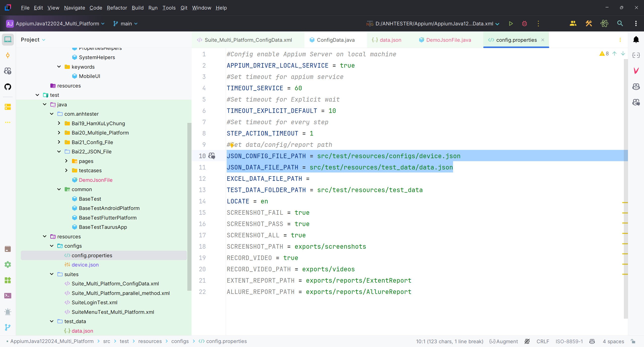The image size is (644, 347).
Task: Select BaseTestFlutterPlatform class in tree
Action: point(108,218)
